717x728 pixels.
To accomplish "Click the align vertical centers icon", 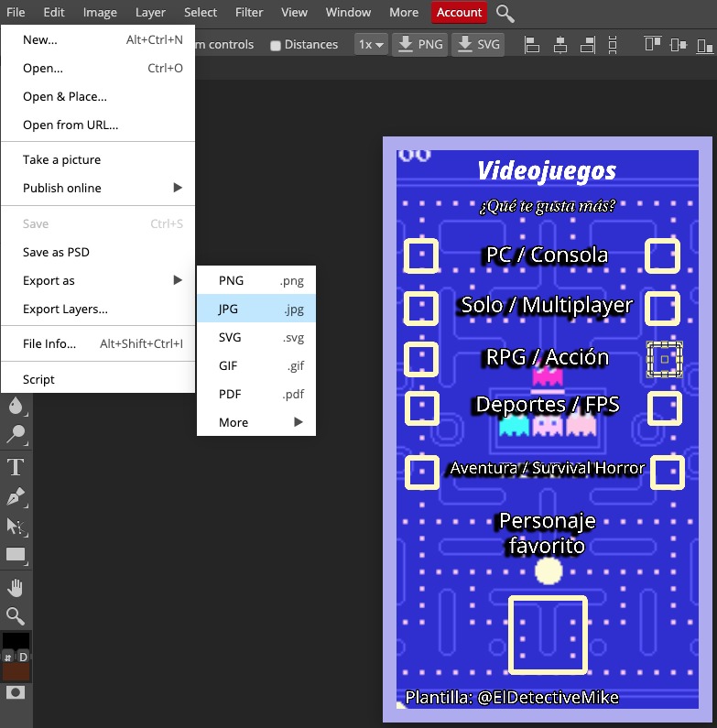I will pyautogui.click(x=679, y=45).
